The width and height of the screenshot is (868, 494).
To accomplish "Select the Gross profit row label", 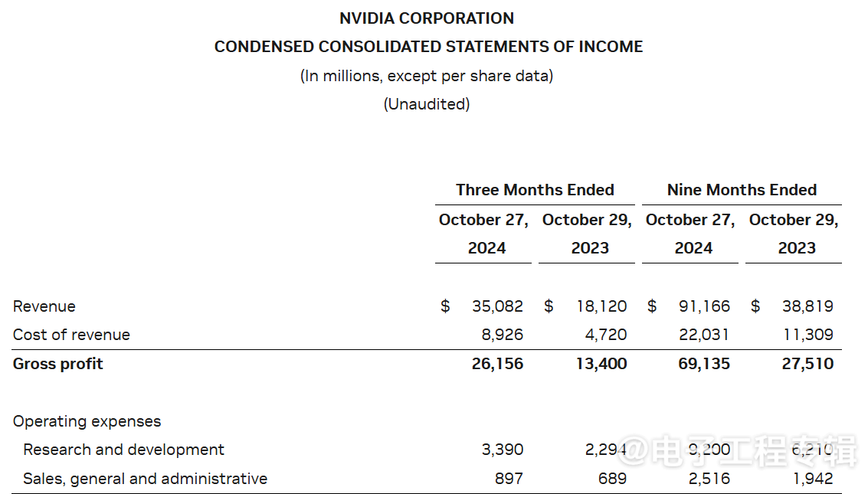I will tap(58, 364).
